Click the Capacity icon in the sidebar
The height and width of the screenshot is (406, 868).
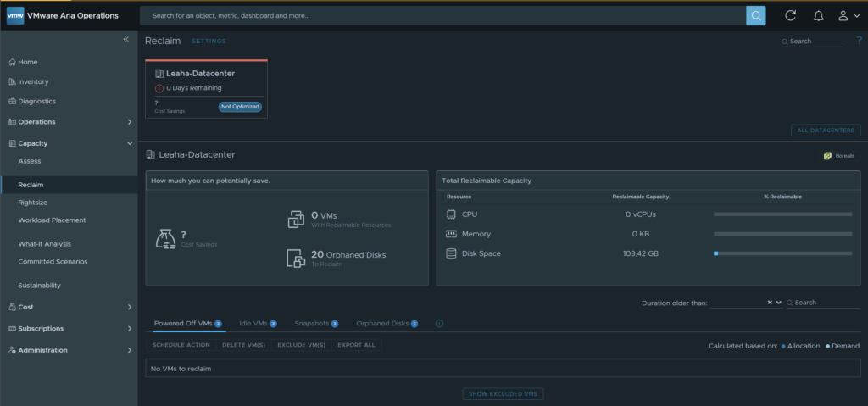pyautogui.click(x=12, y=143)
